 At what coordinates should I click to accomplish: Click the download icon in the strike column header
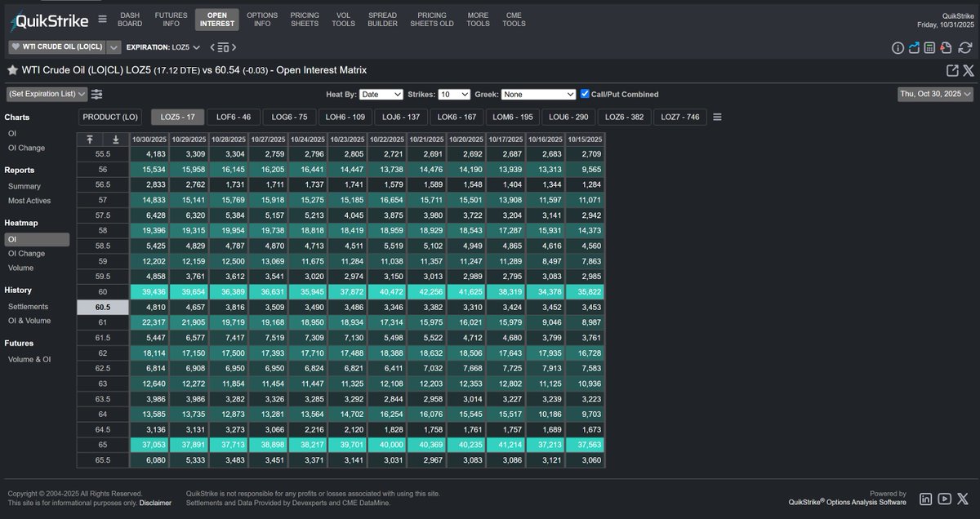[x=116, y=140]
